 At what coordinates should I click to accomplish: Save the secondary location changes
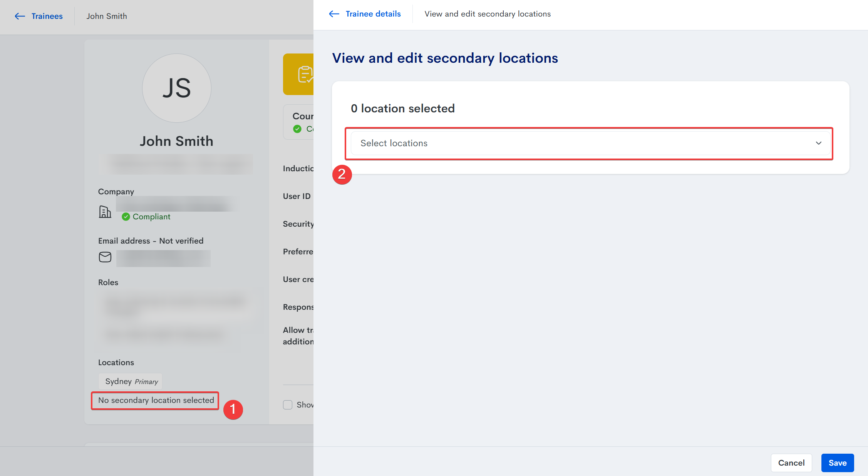click(837, 463)
